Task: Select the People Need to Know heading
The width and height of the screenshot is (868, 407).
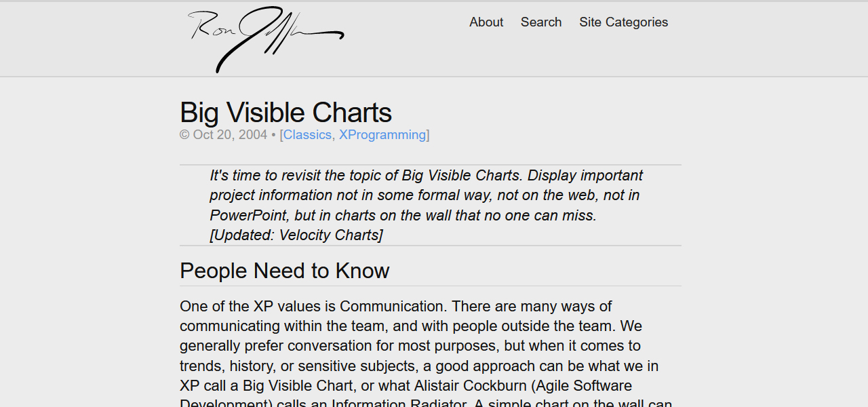Action: (284, 271)
